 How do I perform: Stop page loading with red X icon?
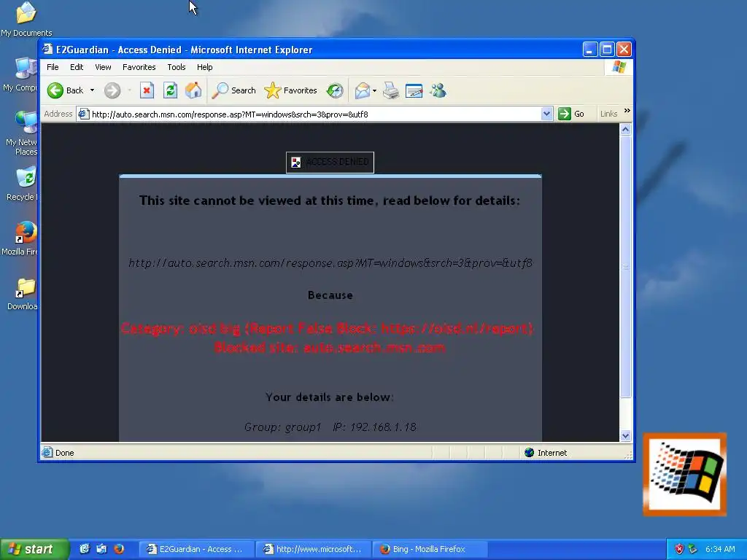click(x=147, y=90)
